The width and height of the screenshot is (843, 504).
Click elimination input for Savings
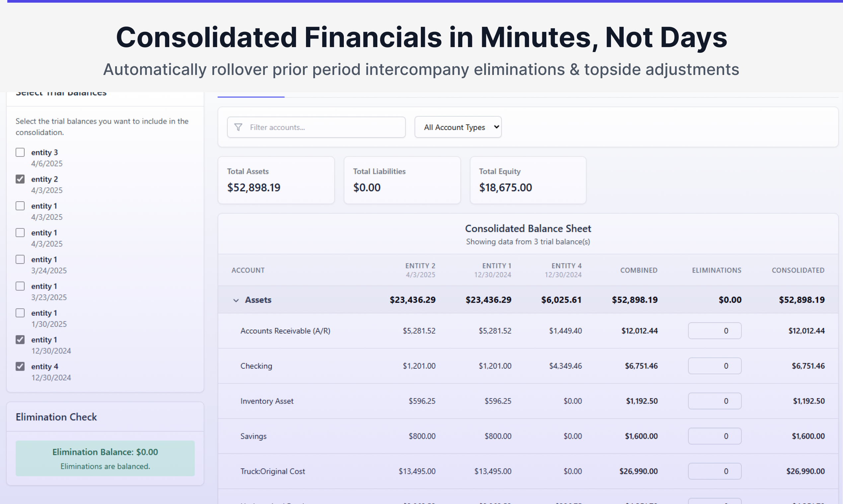click(x=715, y=436)
